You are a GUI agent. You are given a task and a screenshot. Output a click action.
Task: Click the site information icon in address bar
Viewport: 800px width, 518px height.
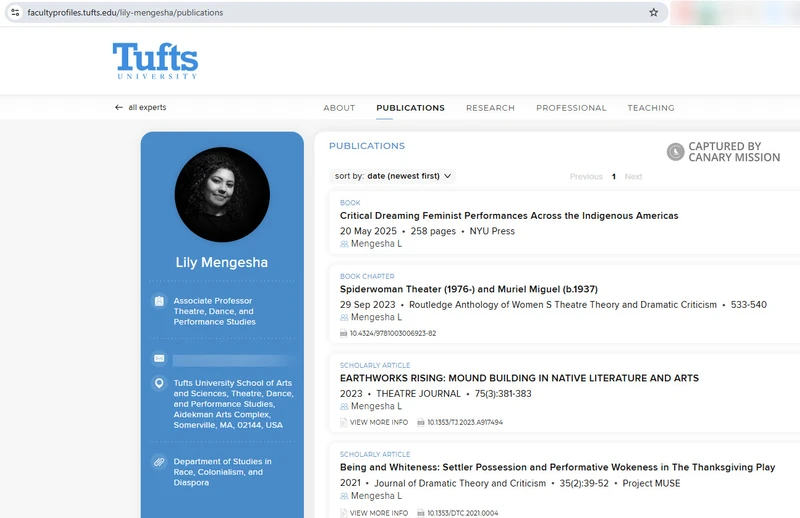tap(15, 12)
